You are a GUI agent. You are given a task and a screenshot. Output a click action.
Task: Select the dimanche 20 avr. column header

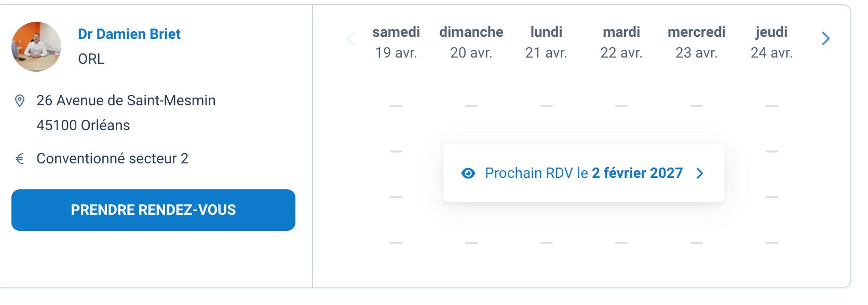471,42
